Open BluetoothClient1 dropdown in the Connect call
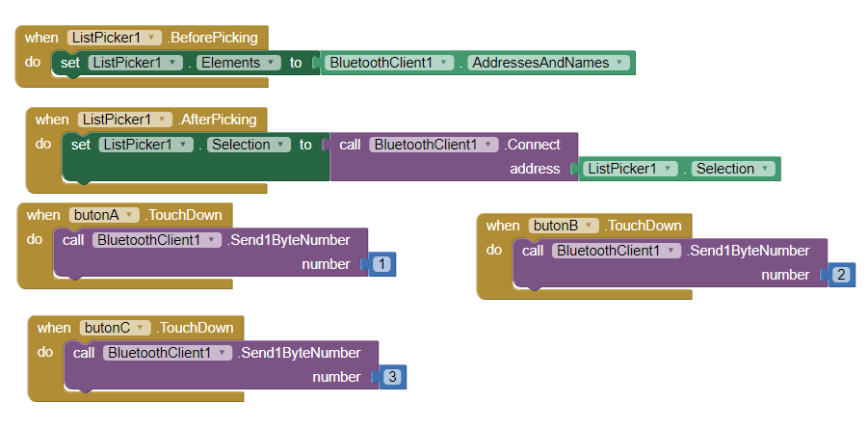The image size is (868, 429). pos(434,145)
